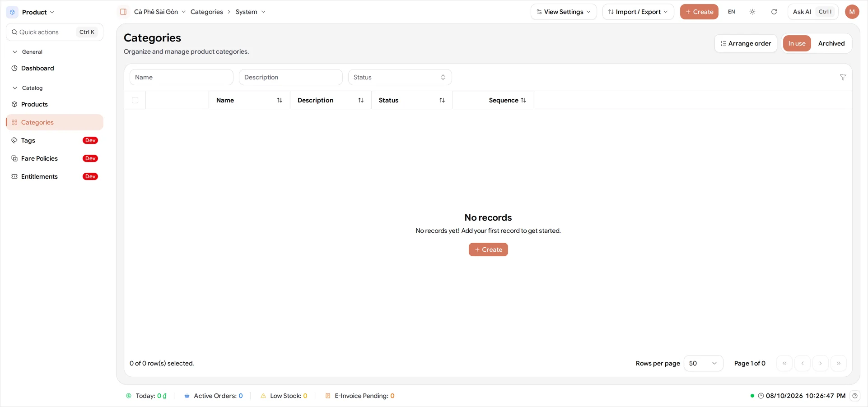Click the Name filter field
Image resolution: width=868 pixels, height=407 pixels.
tap(181, 77)
